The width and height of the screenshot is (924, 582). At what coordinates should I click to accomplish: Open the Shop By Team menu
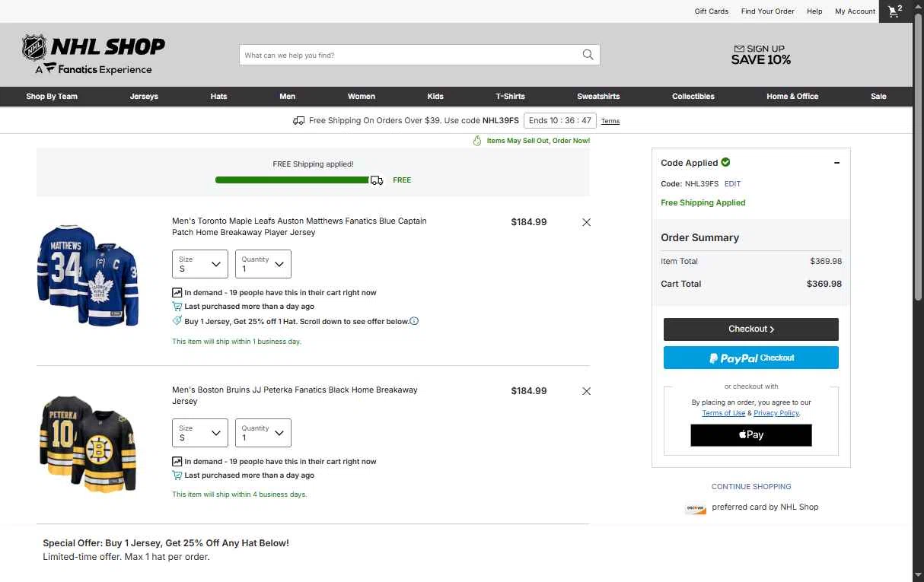tap(52, 97)
